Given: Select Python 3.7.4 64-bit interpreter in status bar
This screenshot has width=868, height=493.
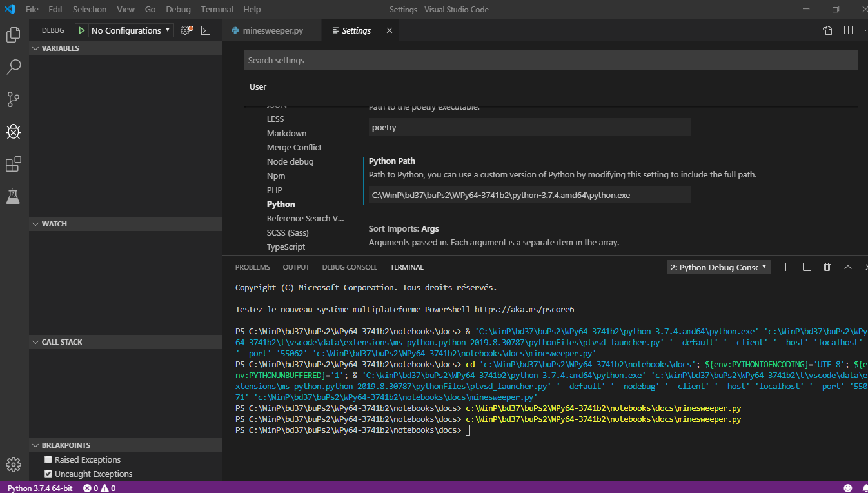Looking at the screenshot, I should [40, 488].
